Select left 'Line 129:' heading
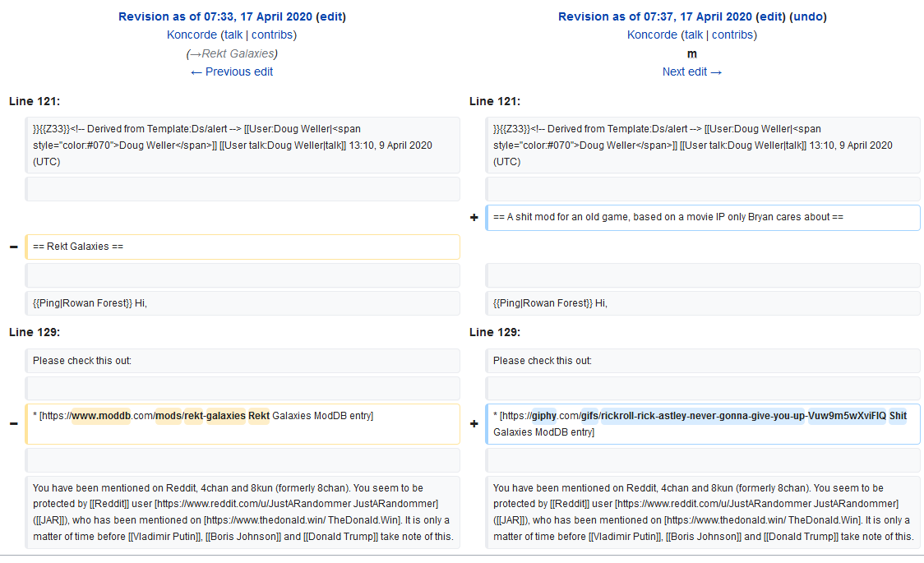The image size is (924, 563). [35, 332]
